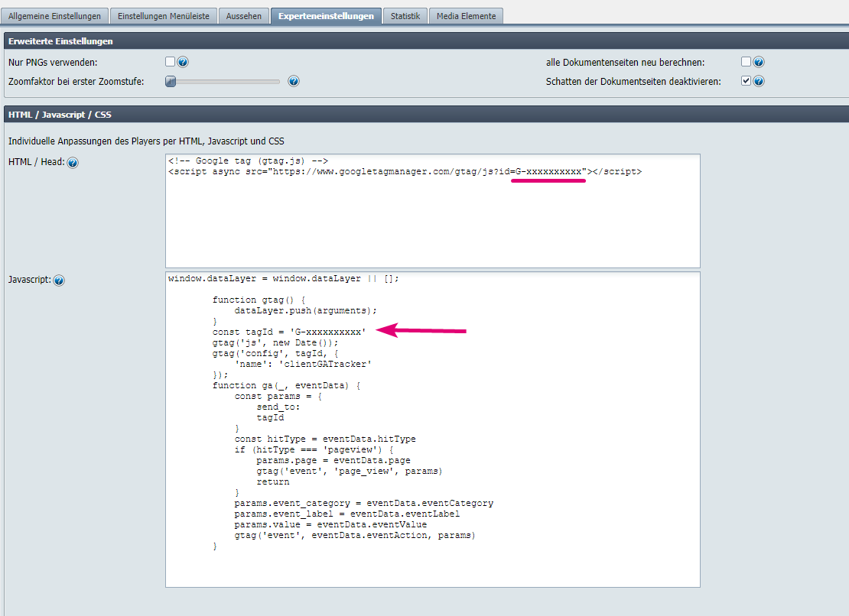The width and height of the screenshot is (849, 616).
Task: Uncheck Schatten der Dokumentseiten deaktivieren
Action: point(746,80)
